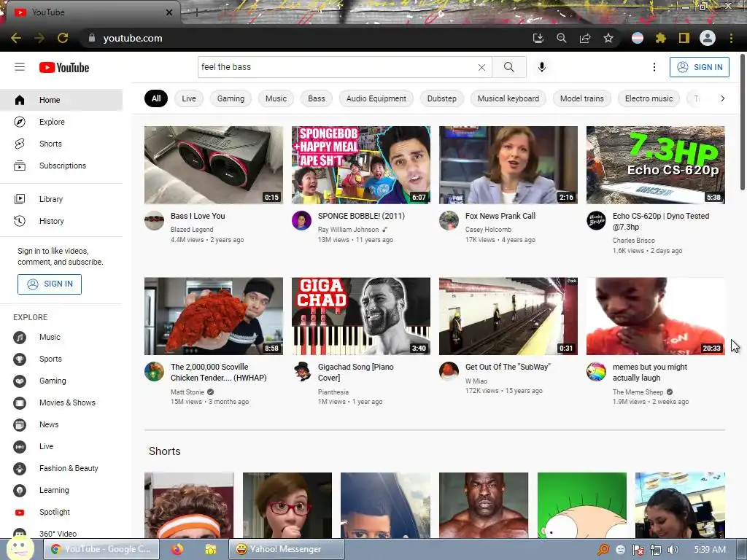Open Shorts in sidebar
The image size is (747, 560).
[61, 144]
